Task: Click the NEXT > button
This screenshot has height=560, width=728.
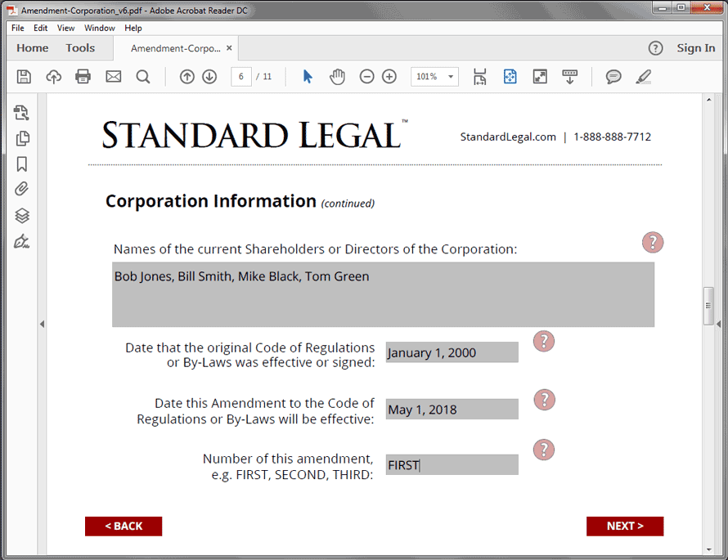Action: tap(624, 526)
